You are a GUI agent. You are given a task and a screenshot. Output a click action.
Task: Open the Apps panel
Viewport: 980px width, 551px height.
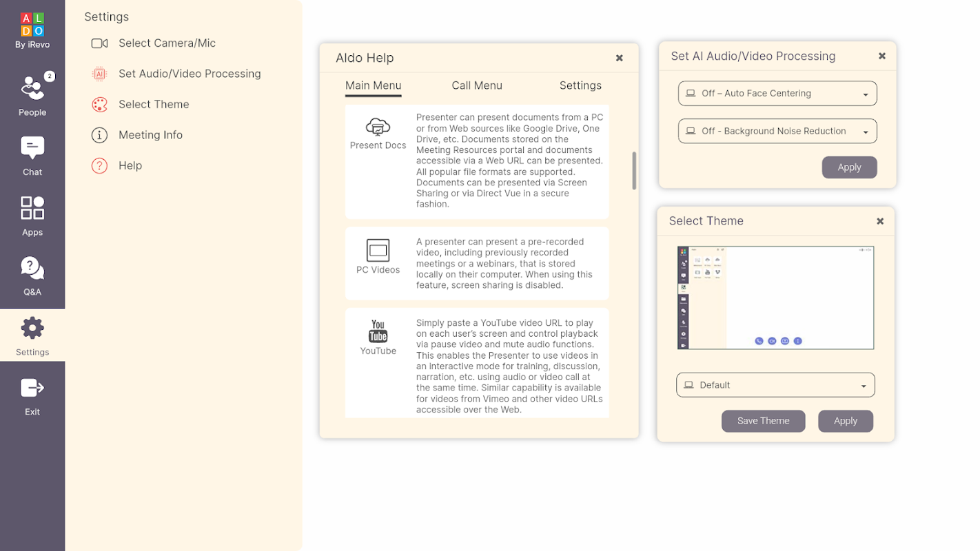(32, 216)
